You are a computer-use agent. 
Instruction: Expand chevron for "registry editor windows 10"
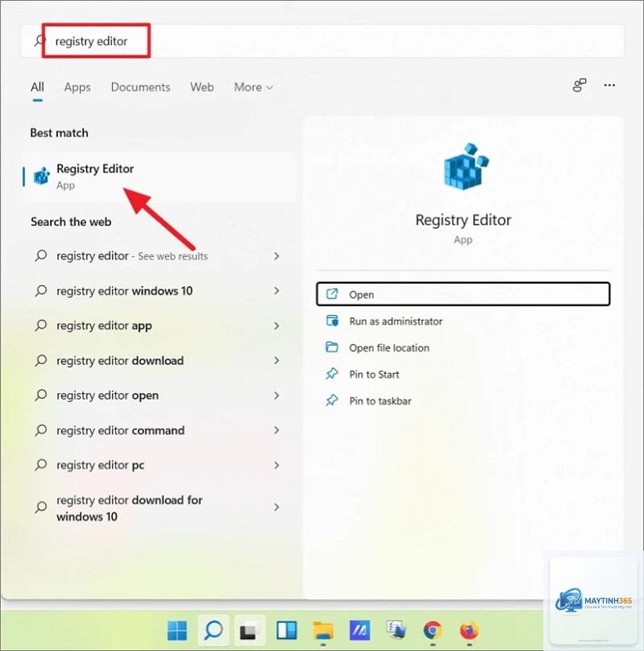click(276, 291)
